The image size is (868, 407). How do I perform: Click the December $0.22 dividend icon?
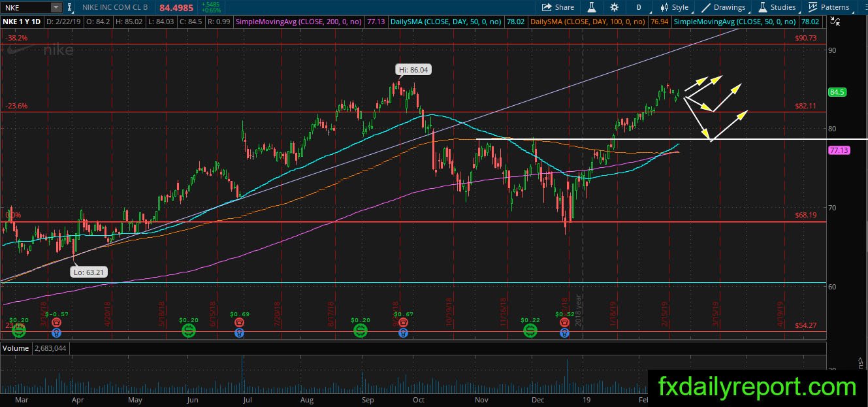(530, 331)
